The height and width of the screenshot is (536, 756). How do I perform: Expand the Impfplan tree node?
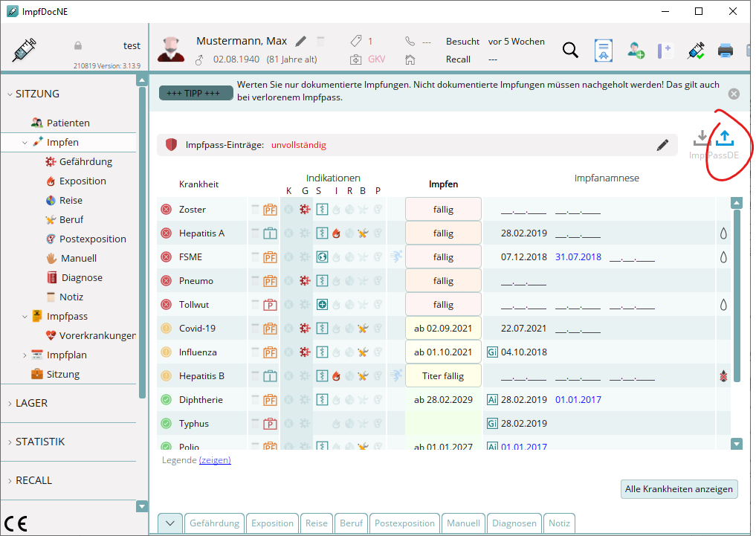point(25,355)
